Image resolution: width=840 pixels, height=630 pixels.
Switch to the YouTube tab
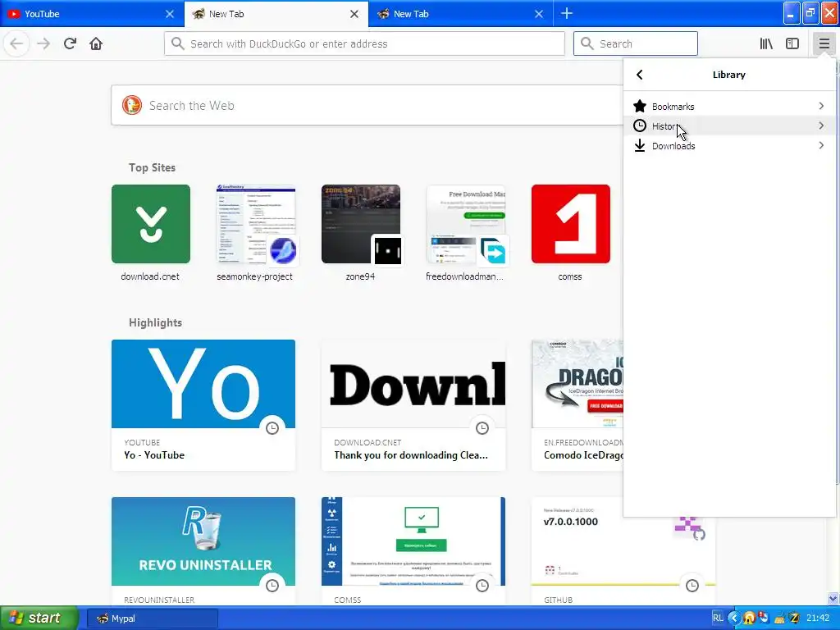(x=92, y=14)
